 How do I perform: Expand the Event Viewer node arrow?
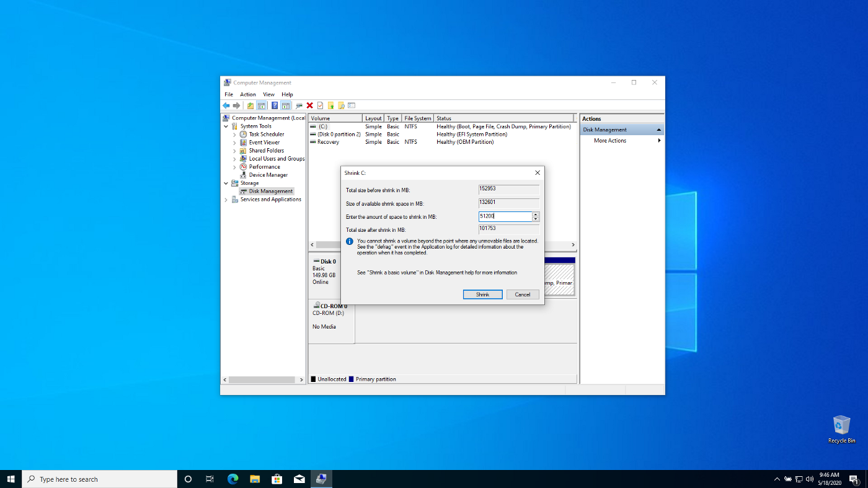(234, 142)
